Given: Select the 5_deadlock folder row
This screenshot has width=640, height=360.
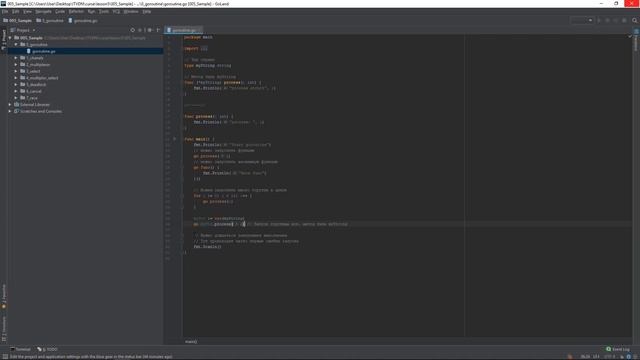Looking at the screenshot, I should 86,84.
